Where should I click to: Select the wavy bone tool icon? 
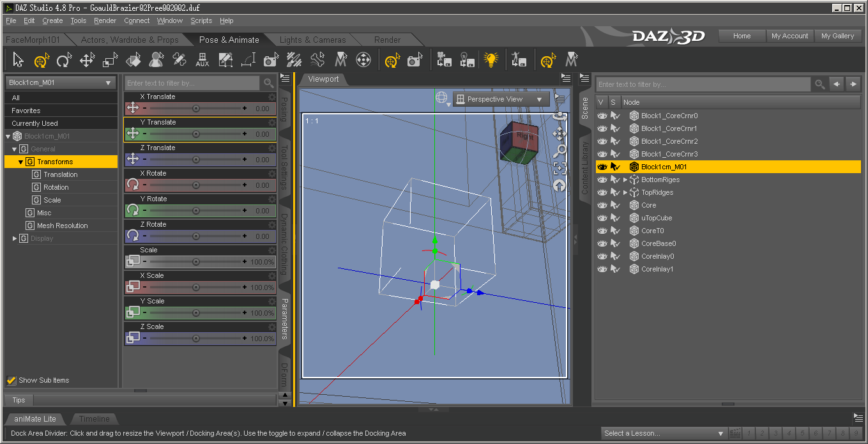pyautogui.click(x=317, y=61)
